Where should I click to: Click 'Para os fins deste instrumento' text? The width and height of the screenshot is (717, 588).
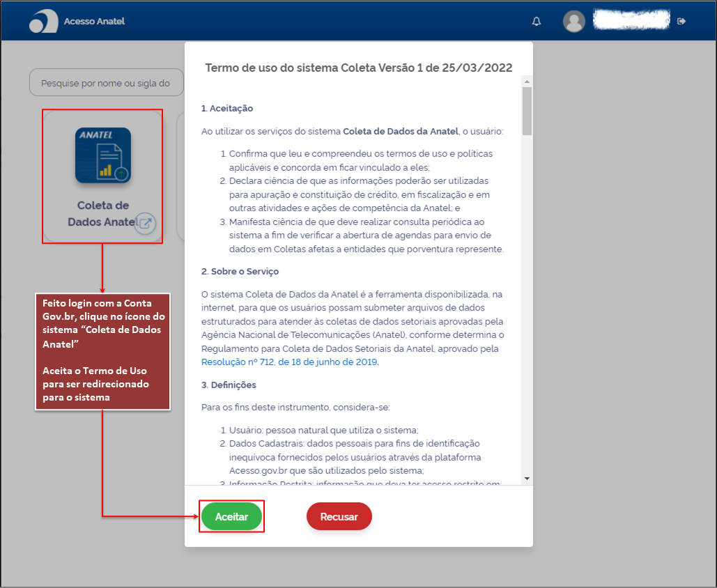click(295, 408)
